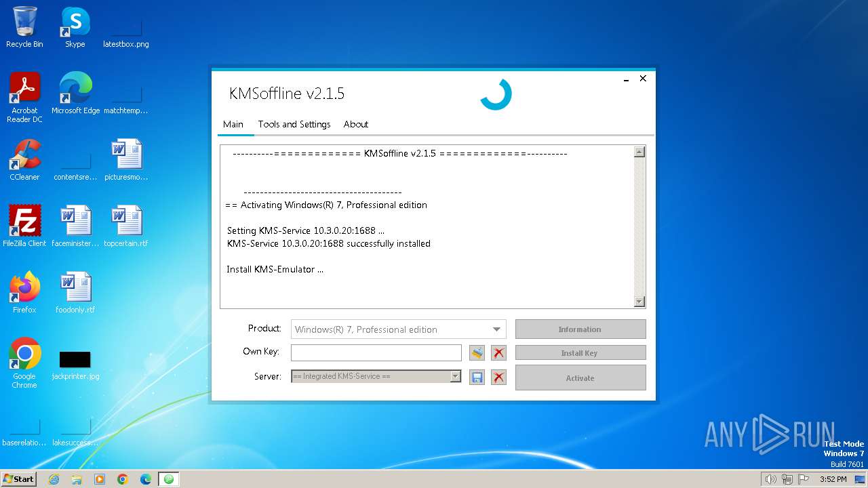Select the Firefox desktop shortcut
Screen dimensions: 868x488
point(24,293)
